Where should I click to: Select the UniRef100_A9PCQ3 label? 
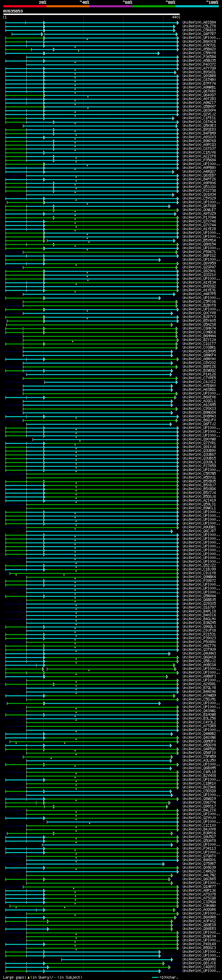click(199, 145)
